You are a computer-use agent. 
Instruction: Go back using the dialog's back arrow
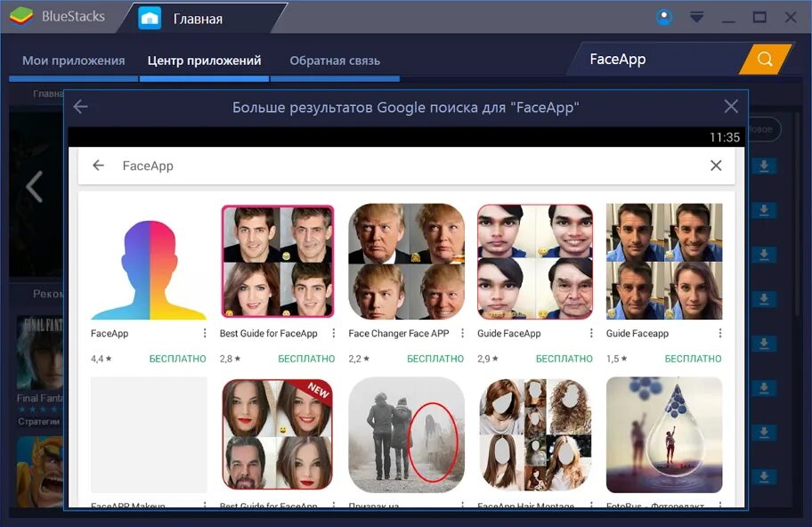pyautogui.click(x=81, y=107)
